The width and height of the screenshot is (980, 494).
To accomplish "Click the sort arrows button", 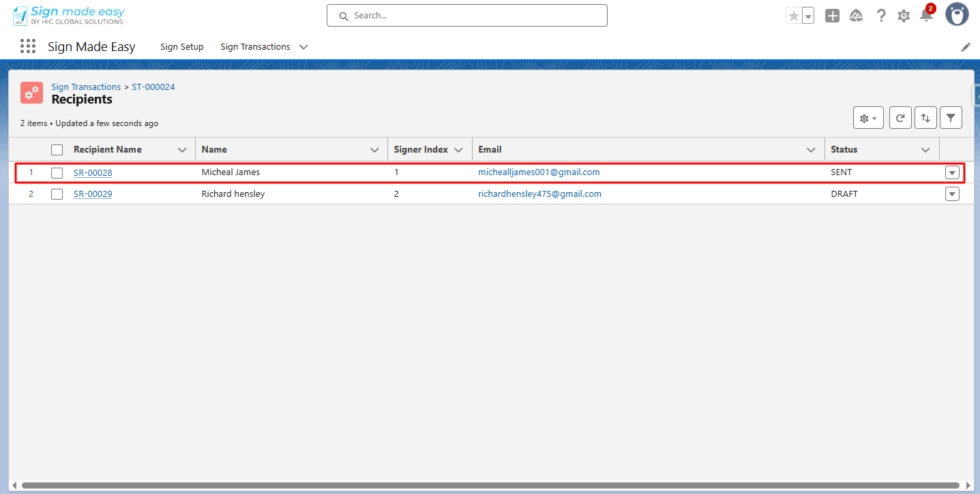I will pos(925,118).
